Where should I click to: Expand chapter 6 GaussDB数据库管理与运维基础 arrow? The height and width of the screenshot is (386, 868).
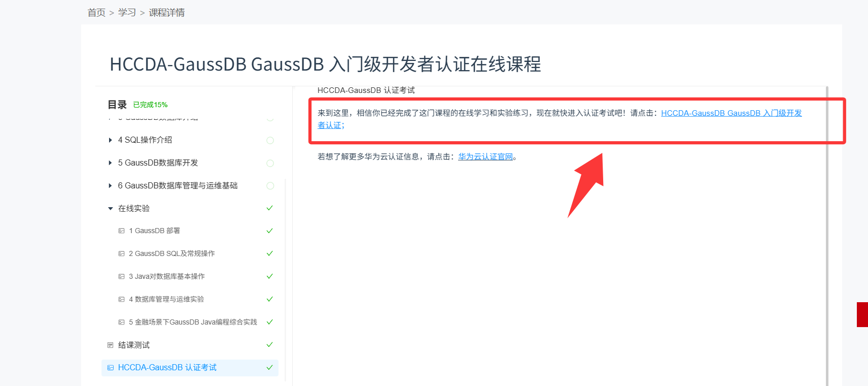[x=110, y=186]
